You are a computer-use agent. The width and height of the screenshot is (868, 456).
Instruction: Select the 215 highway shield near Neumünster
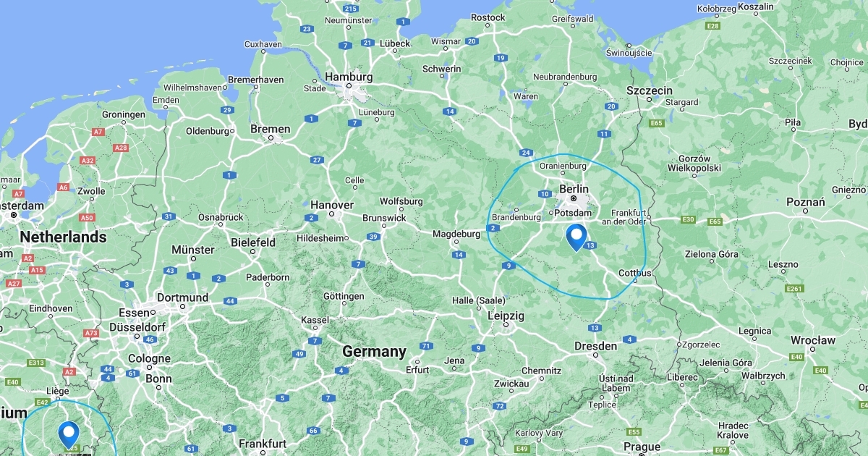coord(351,9)
